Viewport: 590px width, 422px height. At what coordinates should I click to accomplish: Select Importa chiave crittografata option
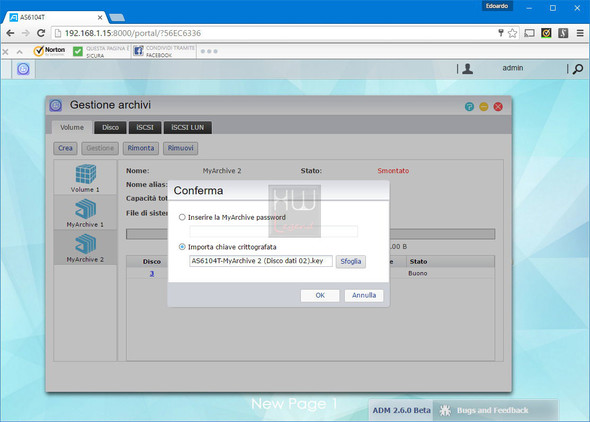(182, 247)
